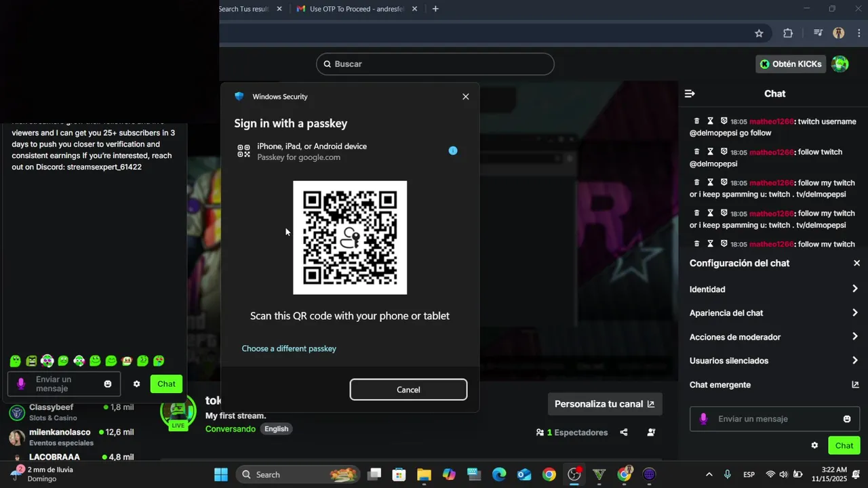Pick the angry green emote
This screenshot has width=868, height=488.
pyautogui.click(x=31, y=361)
